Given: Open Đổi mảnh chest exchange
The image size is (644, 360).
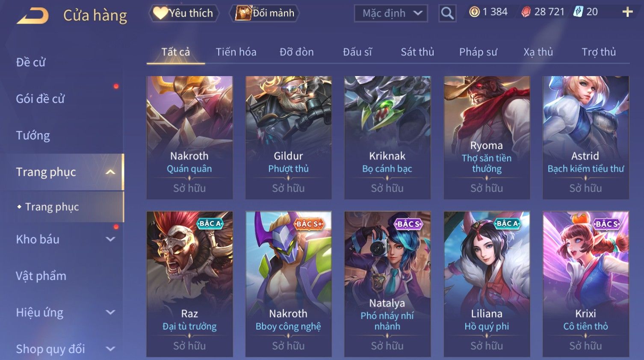Looking at the screenshot, I should pos(265,13).
